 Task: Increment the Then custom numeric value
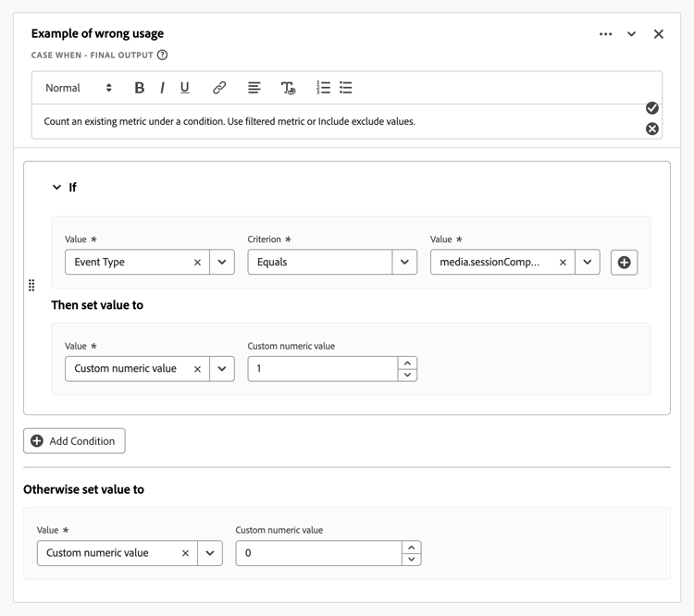coord(407,363)
